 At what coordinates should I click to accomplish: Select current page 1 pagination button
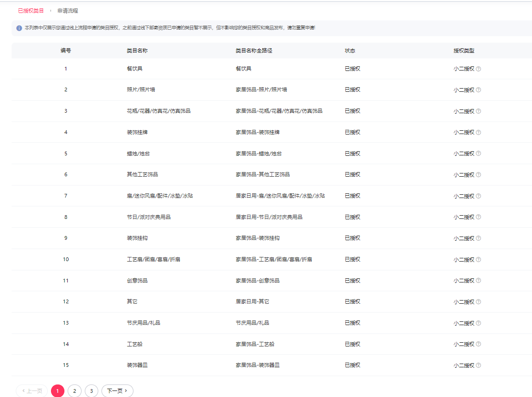[57, 391]
